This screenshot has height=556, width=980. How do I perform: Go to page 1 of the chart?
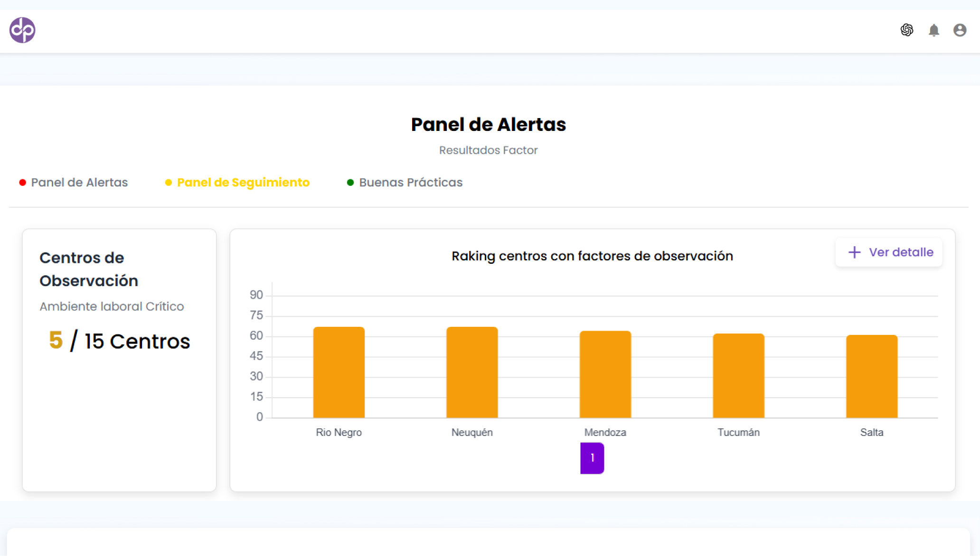pyautogui.click(x=592, y=458)
